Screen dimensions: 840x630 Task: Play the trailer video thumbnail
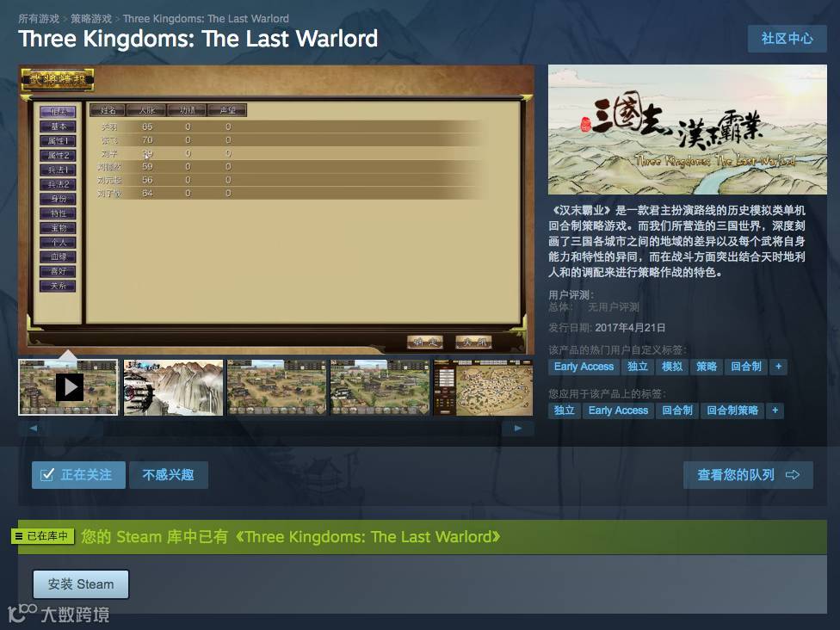(x=68, y=387)
